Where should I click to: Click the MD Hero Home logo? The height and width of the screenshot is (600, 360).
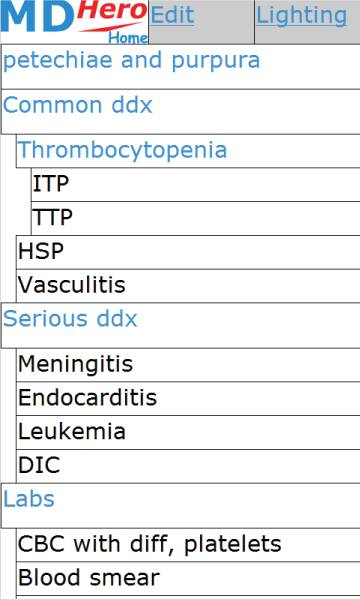click(x=74, y=22)
